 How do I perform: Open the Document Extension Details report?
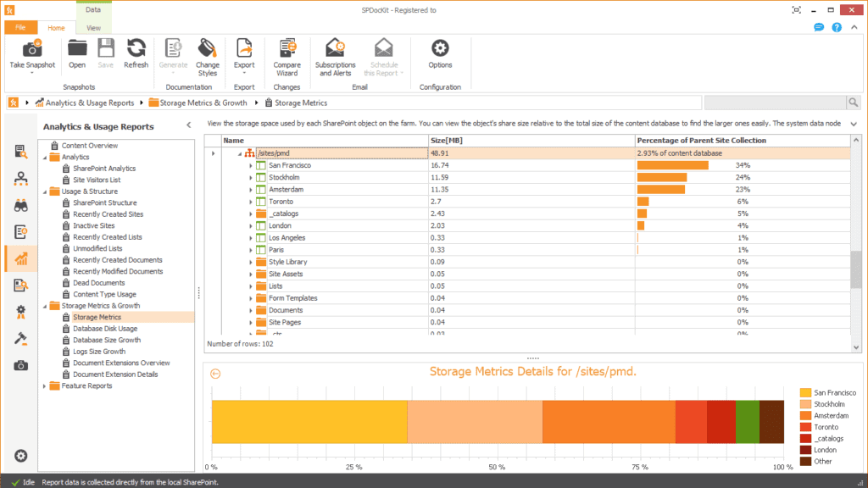tap(115, 374)
